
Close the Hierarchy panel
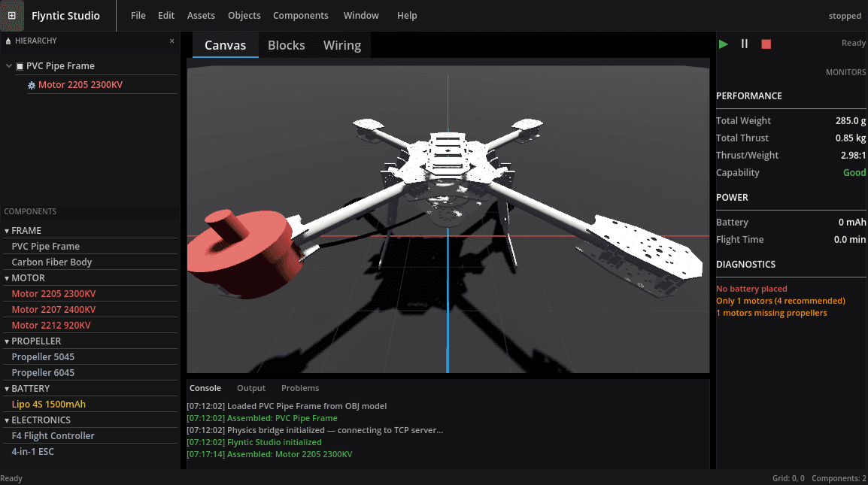171,41
